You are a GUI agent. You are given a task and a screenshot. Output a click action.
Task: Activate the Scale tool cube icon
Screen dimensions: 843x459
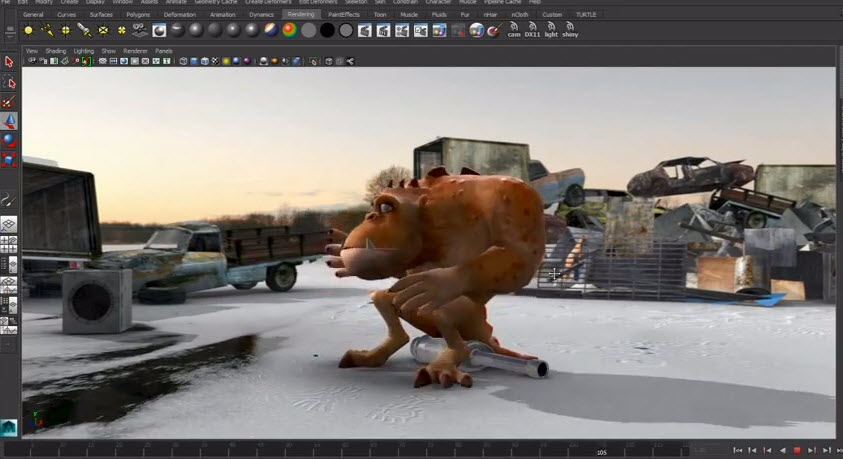[x=9, y=160]
